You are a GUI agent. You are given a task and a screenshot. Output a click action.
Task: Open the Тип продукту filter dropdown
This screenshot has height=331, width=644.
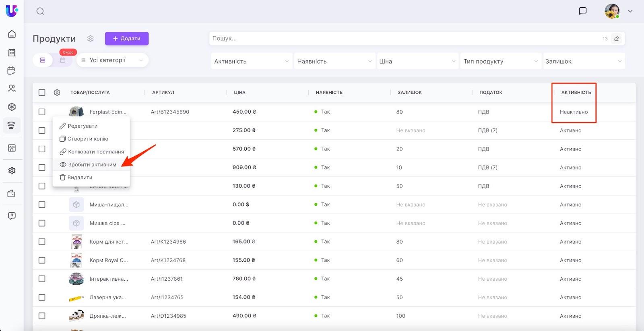(x=500, y=61)
